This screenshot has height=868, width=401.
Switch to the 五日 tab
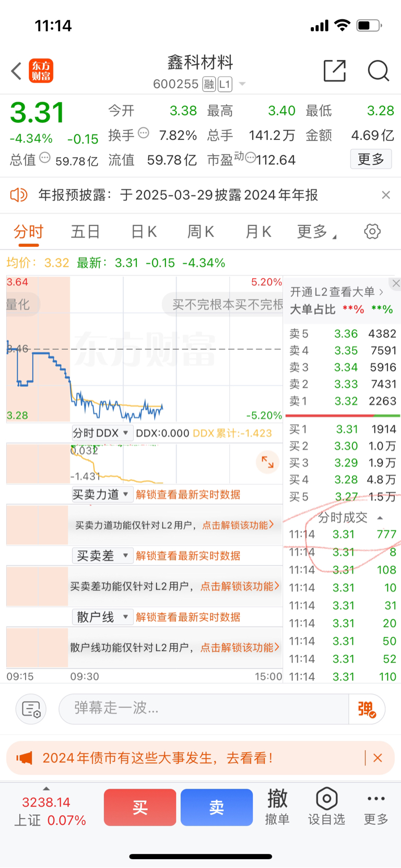[x=85, y=231]
